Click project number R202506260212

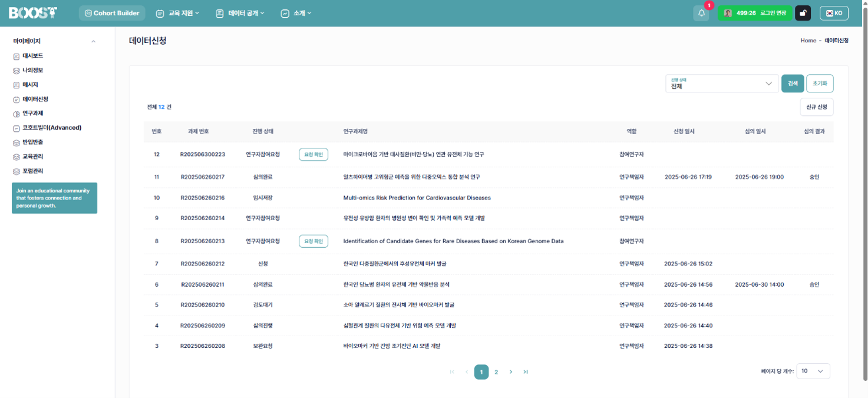pyautogui.click(x=203, y=264)
